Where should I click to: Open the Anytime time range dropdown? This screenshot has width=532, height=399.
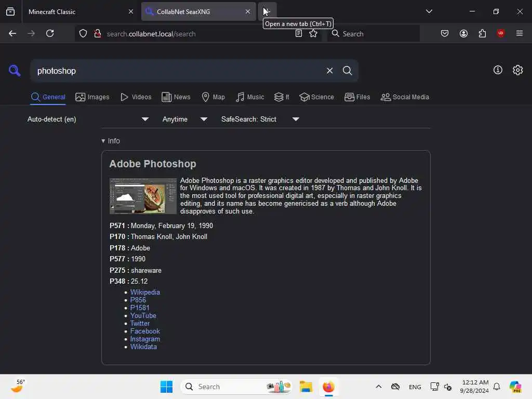click(185, 119)
